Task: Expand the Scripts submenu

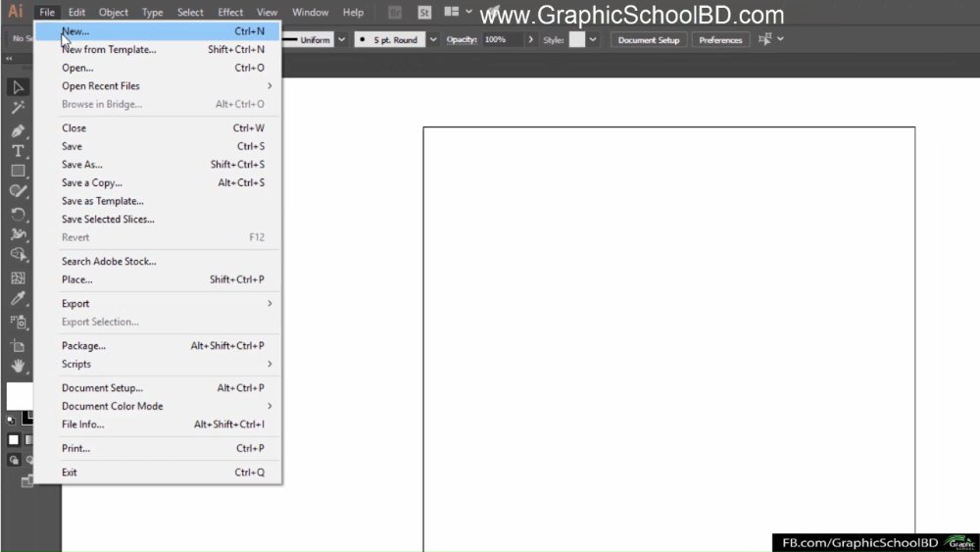Action: click(270, 364)
